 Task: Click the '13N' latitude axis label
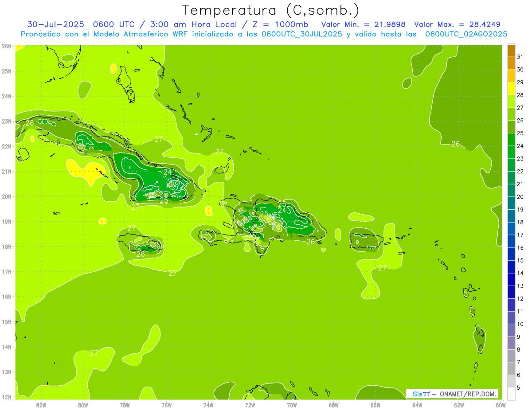click(6, 372)
